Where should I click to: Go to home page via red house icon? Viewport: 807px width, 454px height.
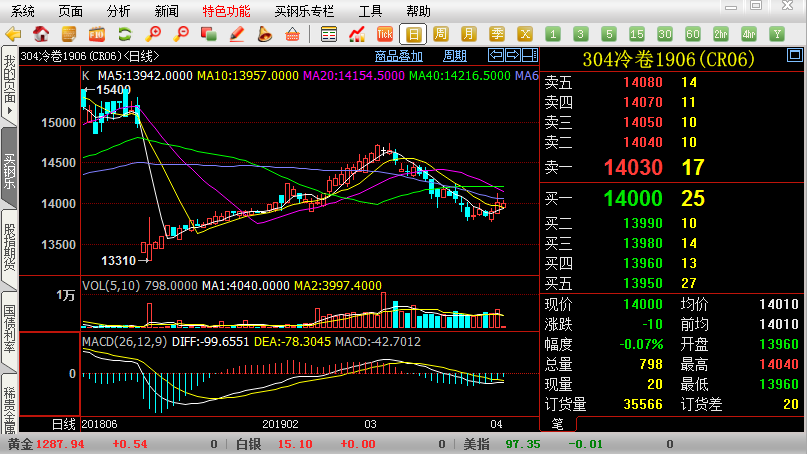(x=40, y=34)
